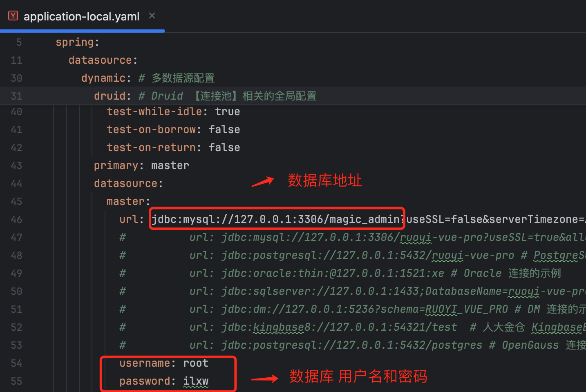
Task: Expand the folded spring section at line 5
Action: [x=77, y=42]
